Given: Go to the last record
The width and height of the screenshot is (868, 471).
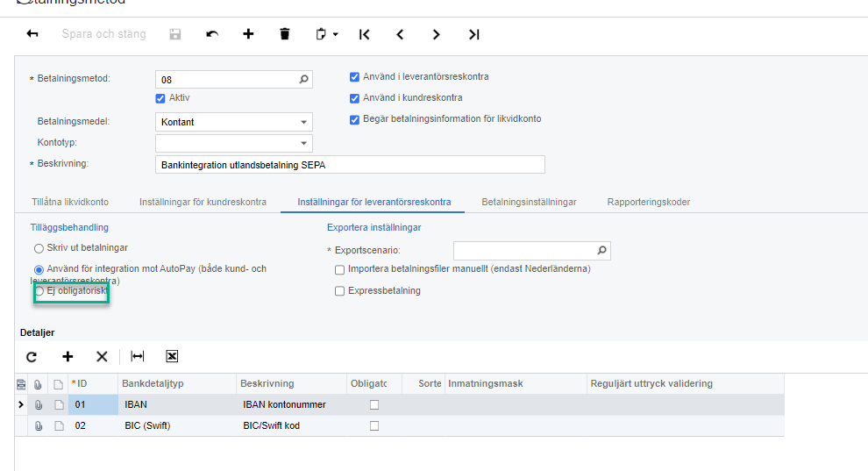Looking at the screenshot, I should [x=473, y=34].
